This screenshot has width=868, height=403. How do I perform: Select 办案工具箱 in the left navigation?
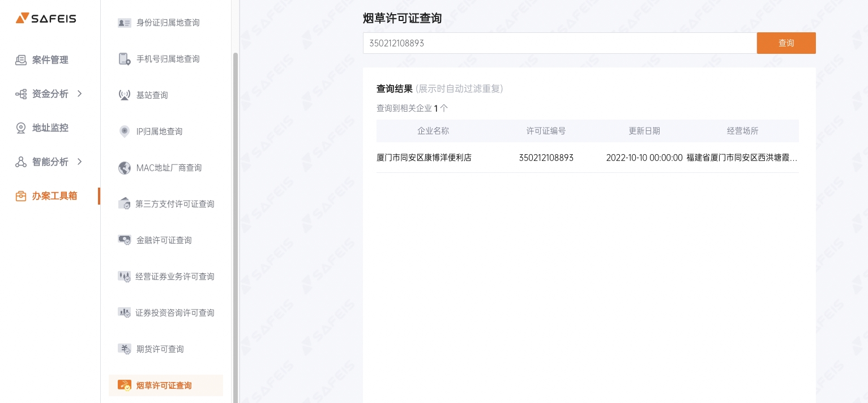click(54, 196)
